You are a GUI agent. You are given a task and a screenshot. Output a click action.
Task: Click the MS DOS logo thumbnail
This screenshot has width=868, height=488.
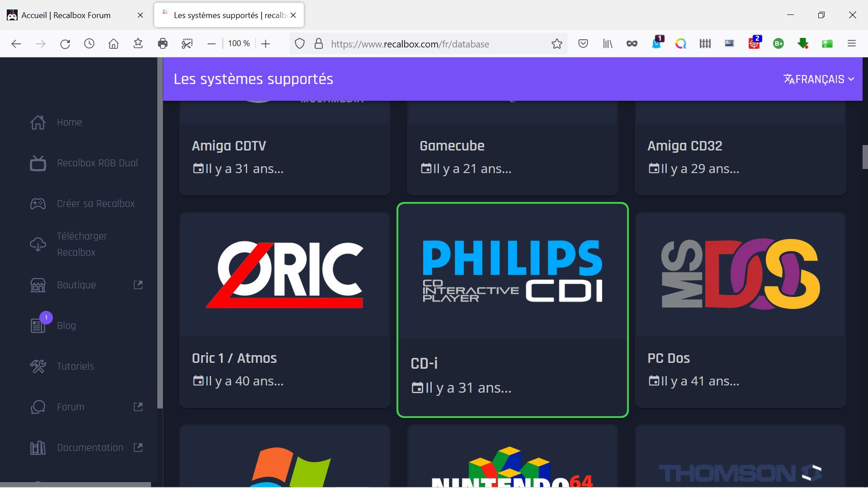741,274
